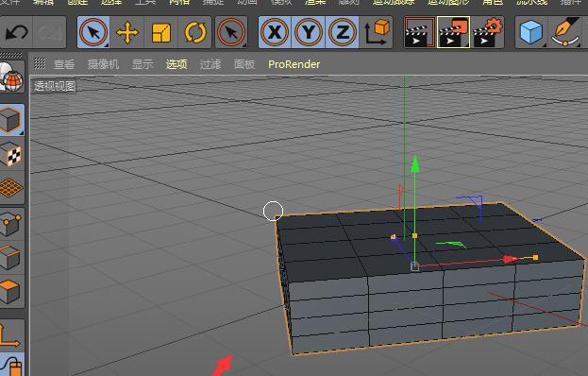Viewport: 588px width, 376px height.
Task: Expand the 显示 viewport menu
Action: 143,64
